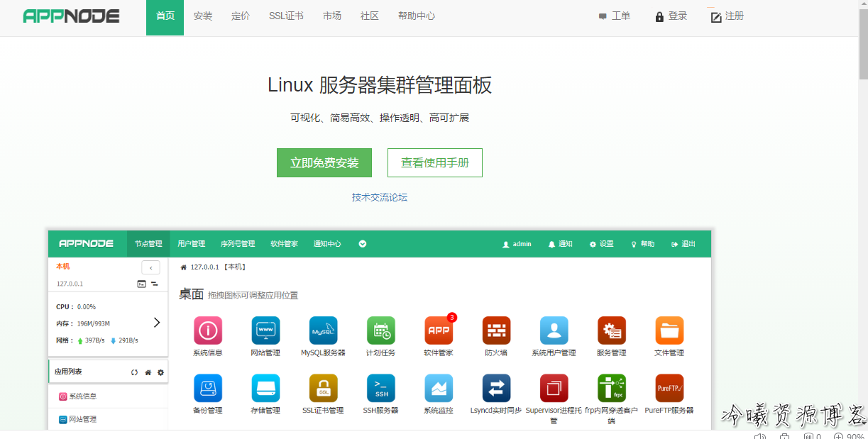Open the frp内网穿透客户端 icon
Image resolution: width=868 pixels, height=439 pixels.
[x=612, y=388]
